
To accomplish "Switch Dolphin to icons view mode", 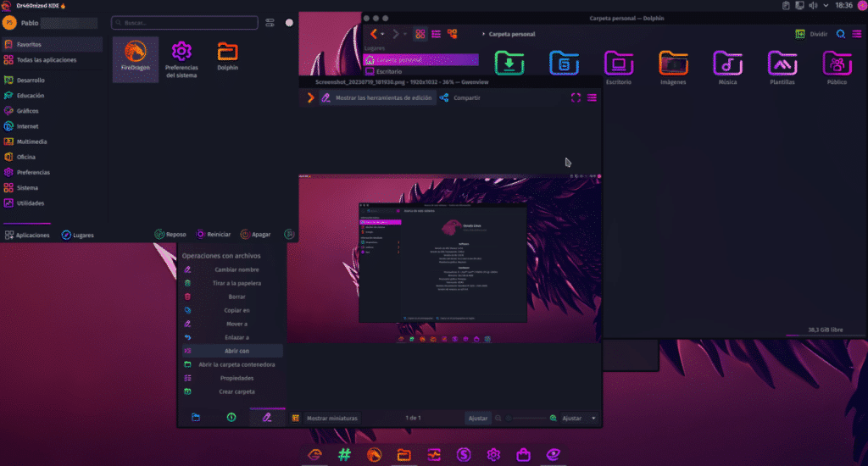I will click(x=420, y=34).
